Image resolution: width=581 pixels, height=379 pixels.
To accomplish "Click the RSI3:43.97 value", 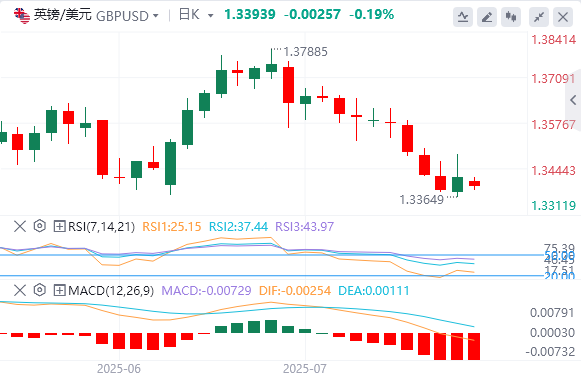I will (305, 226).
